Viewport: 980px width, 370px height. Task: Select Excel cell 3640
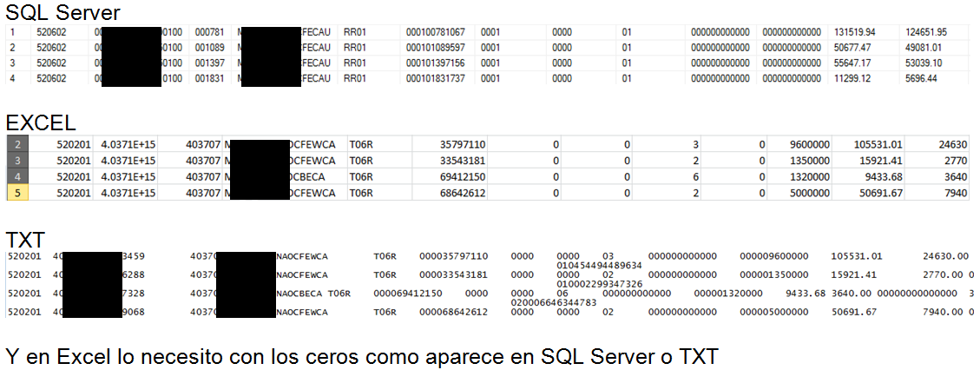tap(937, 177)
